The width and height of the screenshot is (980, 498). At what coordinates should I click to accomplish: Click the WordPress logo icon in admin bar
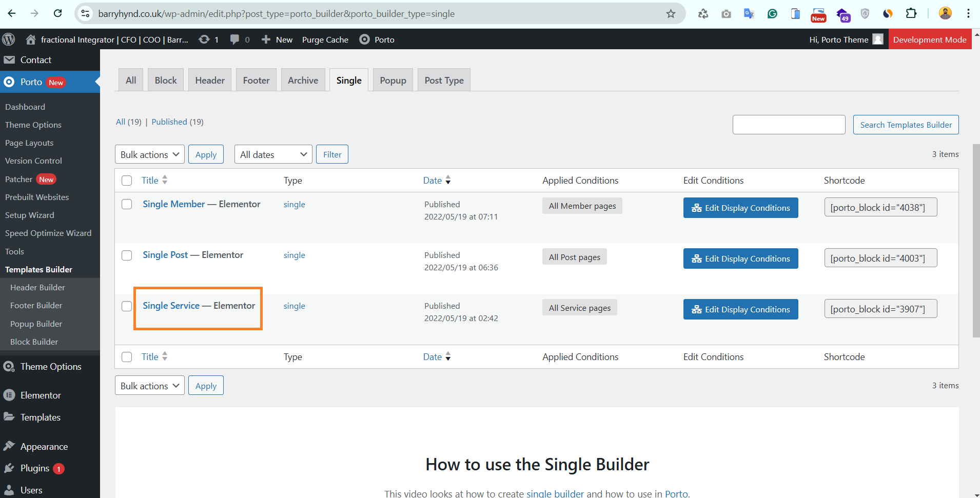click(9, 39)
